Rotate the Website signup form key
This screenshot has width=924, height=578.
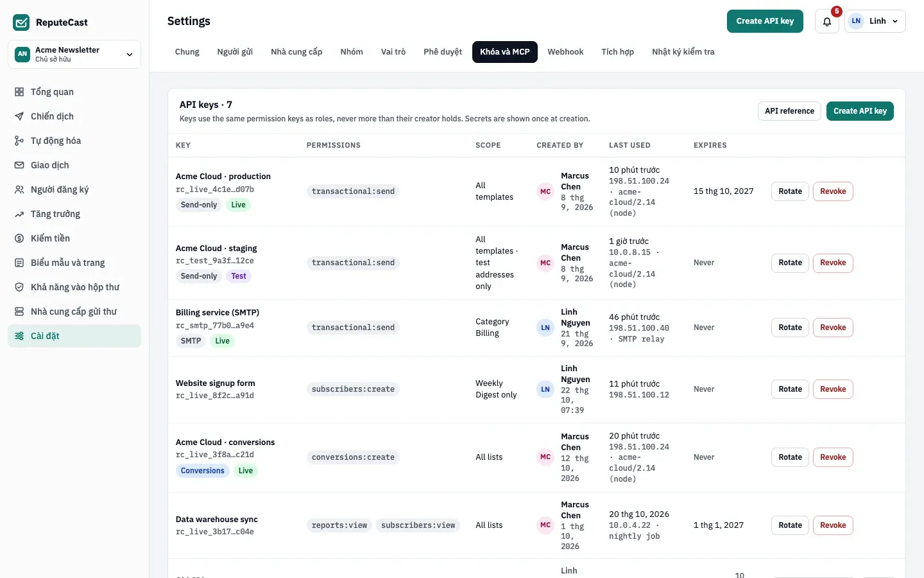(790, 389)
